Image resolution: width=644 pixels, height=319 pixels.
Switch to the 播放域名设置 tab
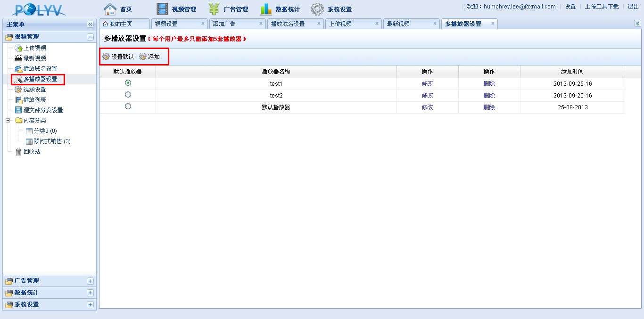click(288, 24)
